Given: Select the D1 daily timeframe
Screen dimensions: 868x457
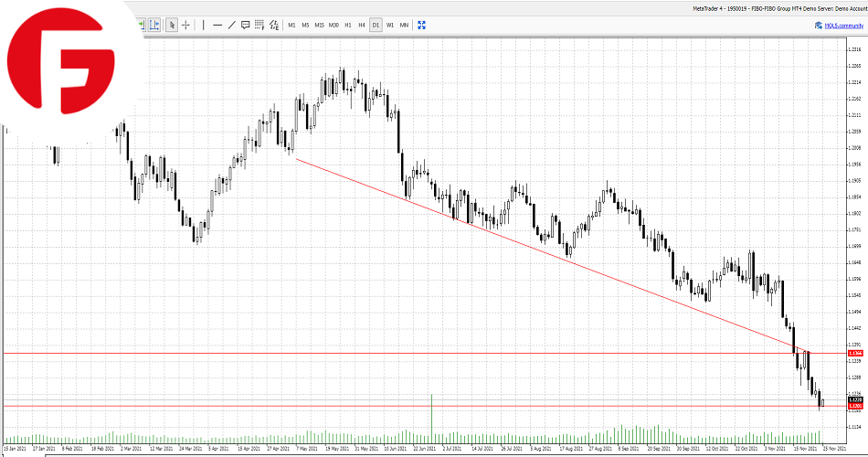Looking at the screenshot, I should [376, 25].
